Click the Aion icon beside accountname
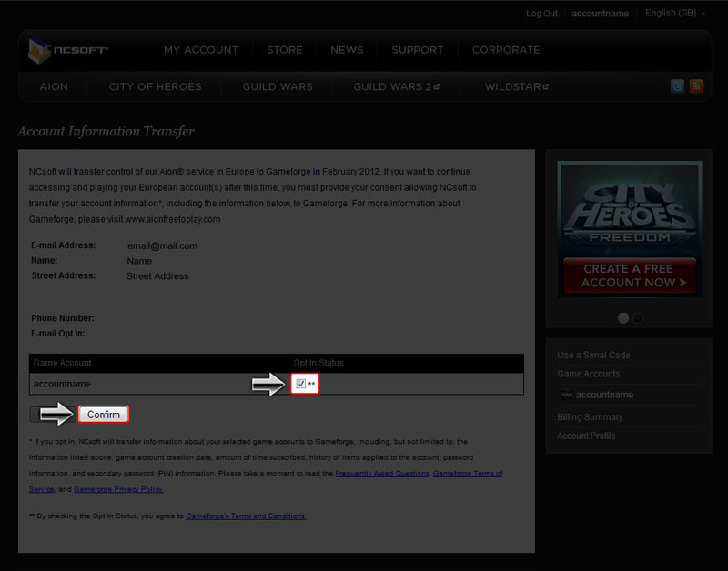Viewport: 728px width, 571px height. 566,395
